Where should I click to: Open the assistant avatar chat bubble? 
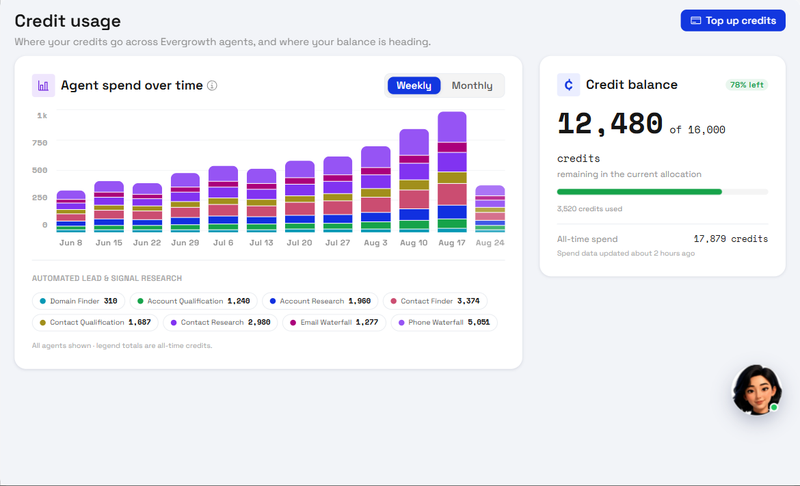[757, 390]
